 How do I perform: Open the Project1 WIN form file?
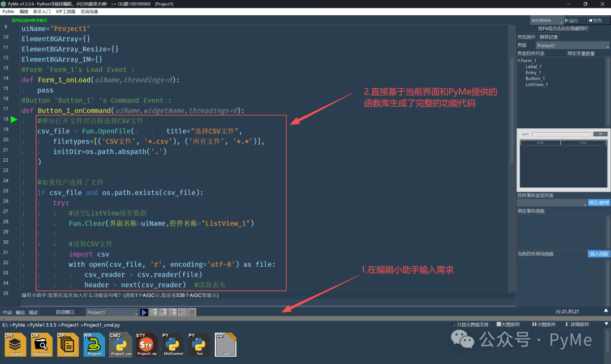click(x=94, y=345)
